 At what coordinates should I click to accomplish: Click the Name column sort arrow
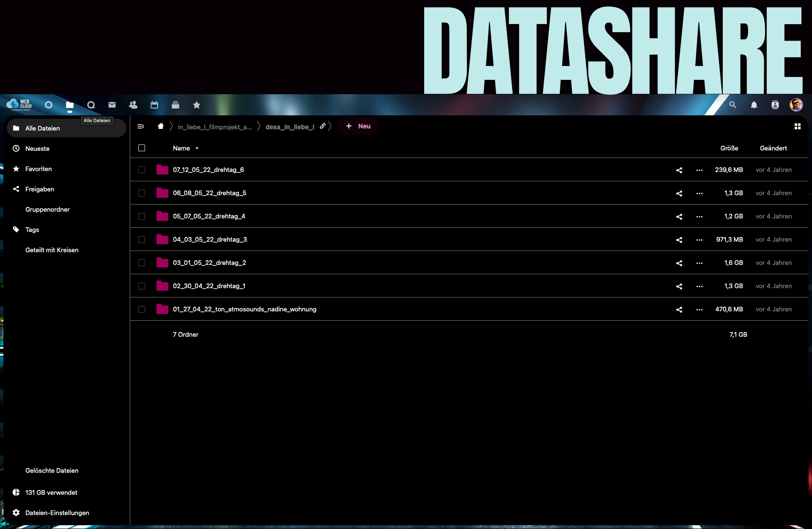[x=197, y=148]
